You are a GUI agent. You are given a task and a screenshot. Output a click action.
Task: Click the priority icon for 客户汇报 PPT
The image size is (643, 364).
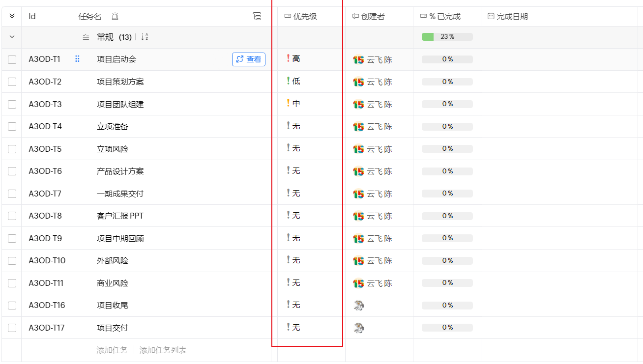(x=288, y=215)
